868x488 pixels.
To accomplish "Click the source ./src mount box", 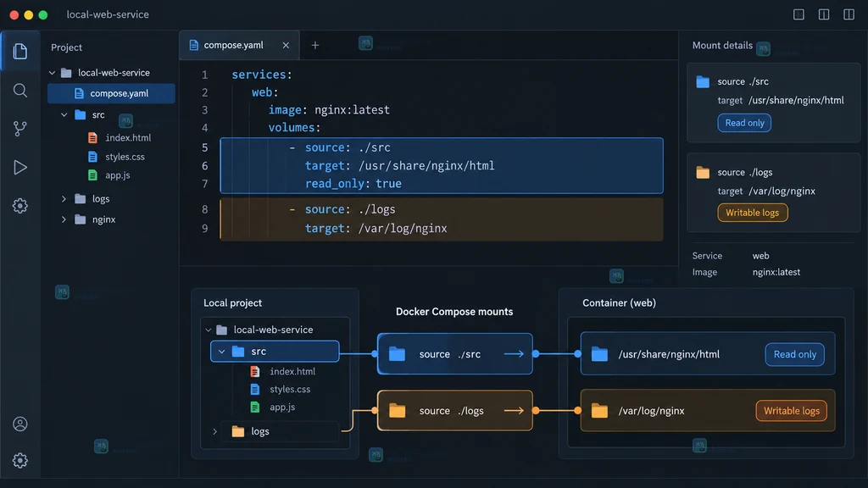I will [455, 353].
